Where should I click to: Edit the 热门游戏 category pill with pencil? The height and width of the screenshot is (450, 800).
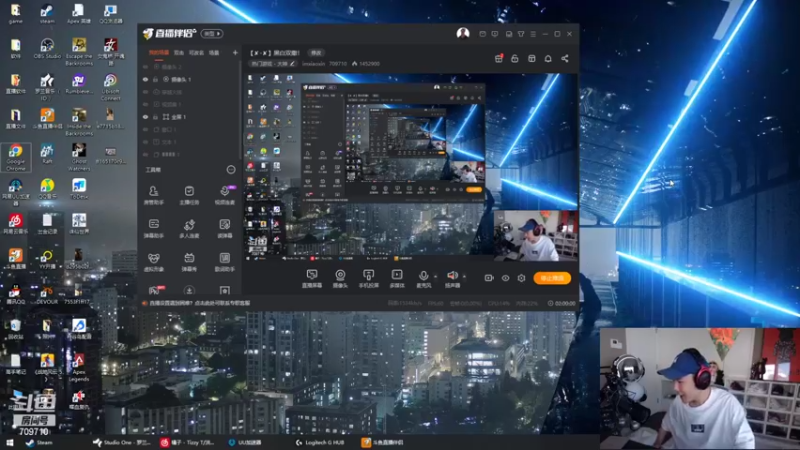tap(273, 64)
